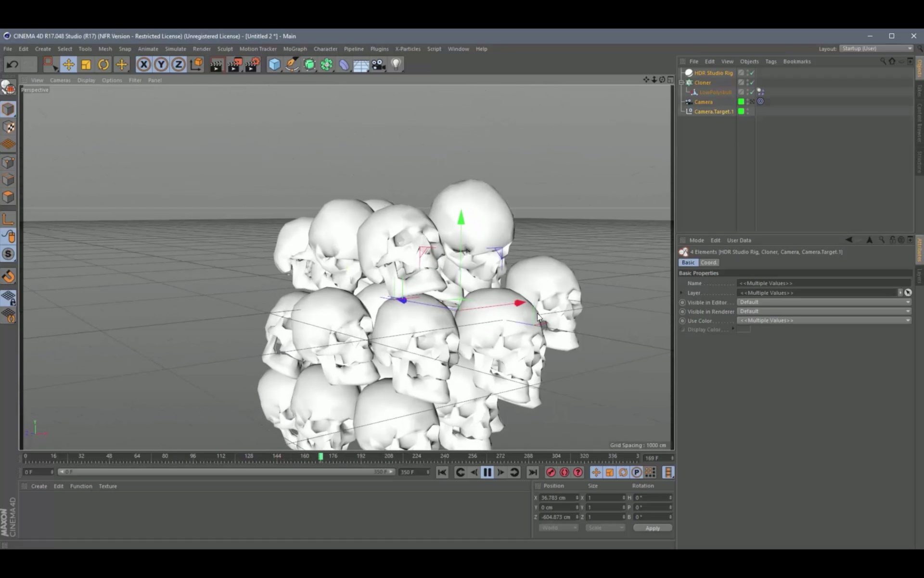The width and height of the screenshot is (924, 578).
Task: Open the Character menu
Action: 325,49
